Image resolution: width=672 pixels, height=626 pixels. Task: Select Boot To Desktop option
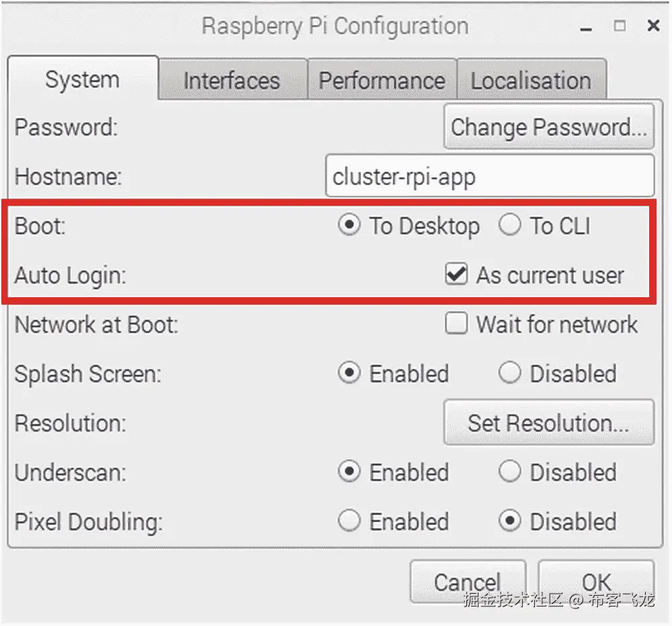coord(349,226)
